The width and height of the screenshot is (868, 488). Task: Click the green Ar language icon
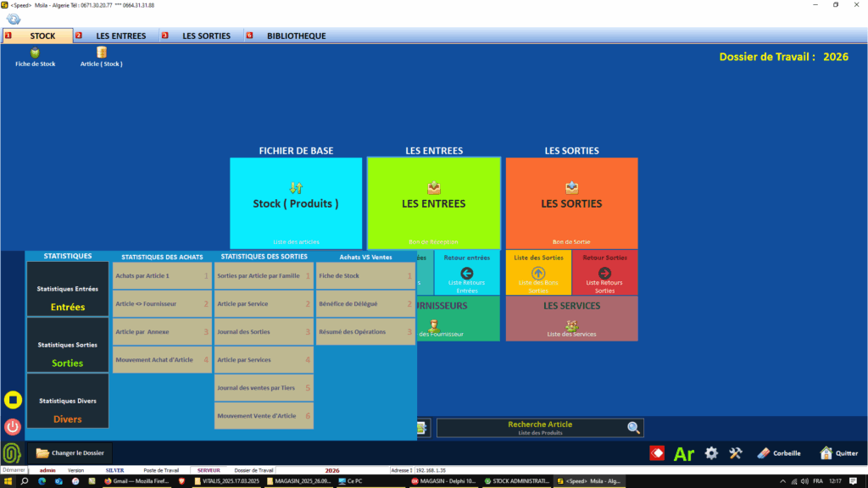pyautogui.click(x=683, y=453)
